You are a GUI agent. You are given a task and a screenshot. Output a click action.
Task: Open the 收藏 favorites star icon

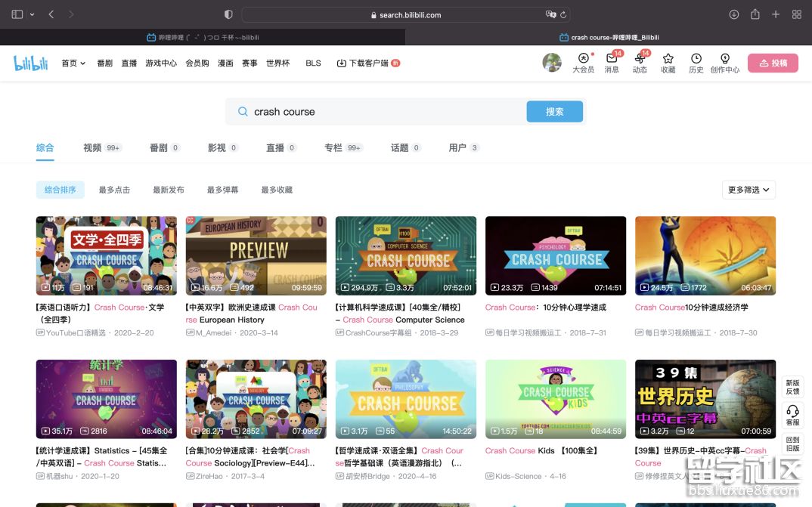click(668, 59)
